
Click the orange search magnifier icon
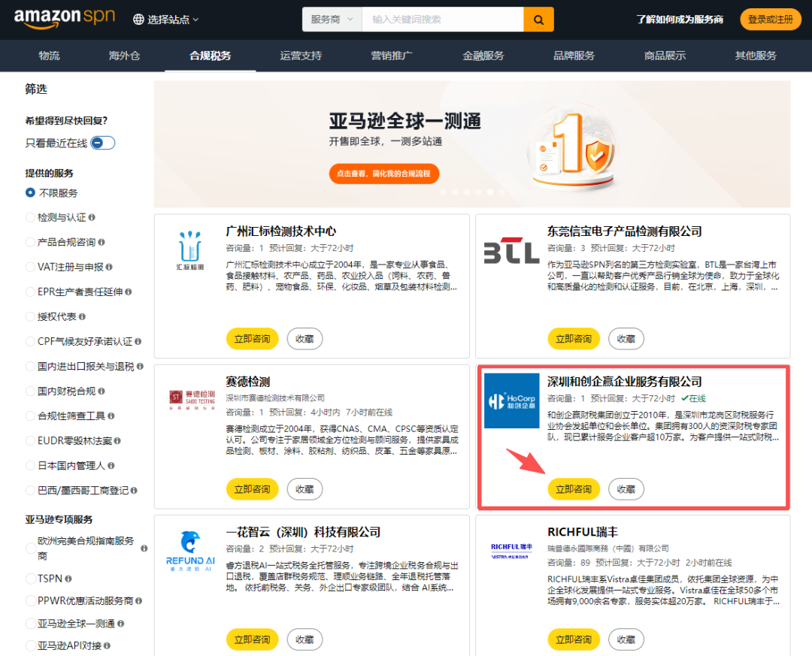pos(538,20)
